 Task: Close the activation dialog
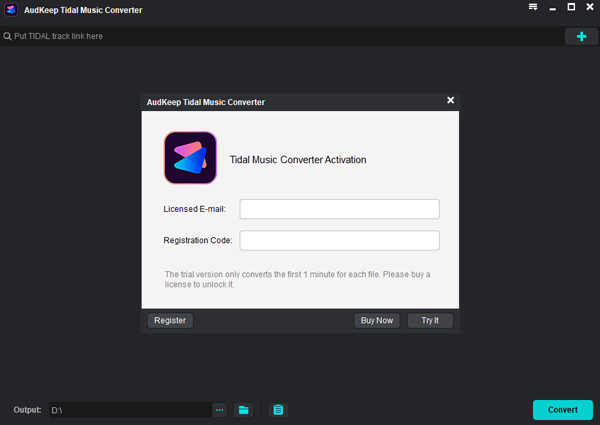pos(450,100)
